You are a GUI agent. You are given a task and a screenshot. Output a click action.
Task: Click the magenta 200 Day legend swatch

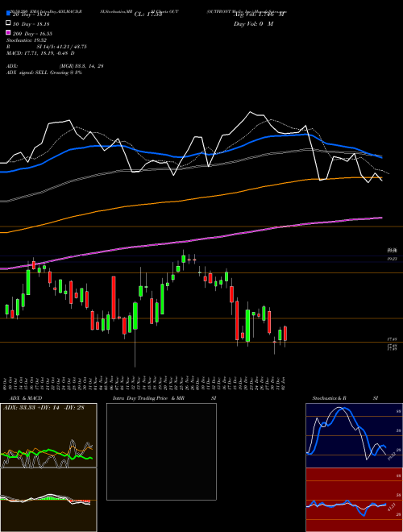[9, 32]
